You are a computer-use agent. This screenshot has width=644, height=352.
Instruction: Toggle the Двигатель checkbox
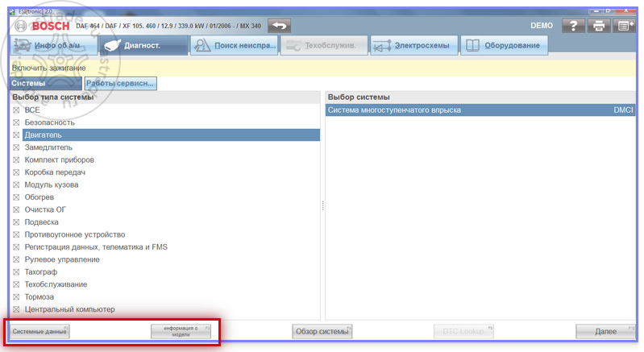coord(16,135)
